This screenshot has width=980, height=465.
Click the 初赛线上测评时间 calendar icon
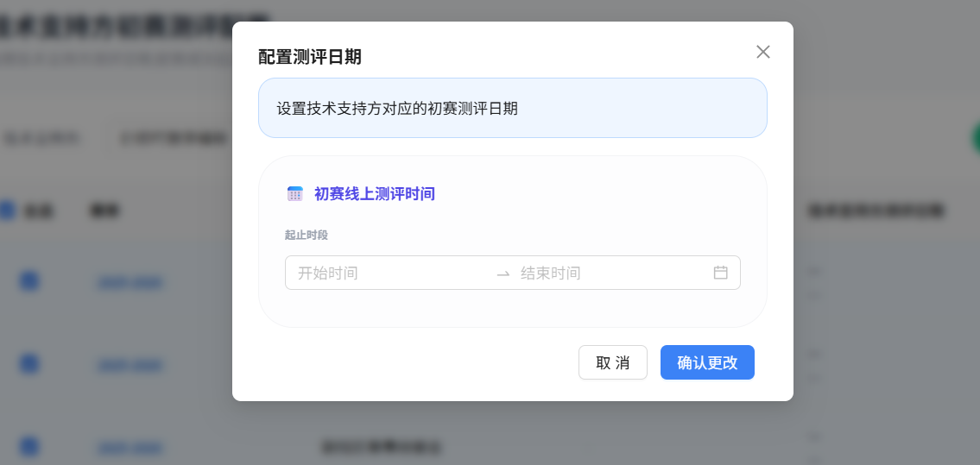(295, 193)
